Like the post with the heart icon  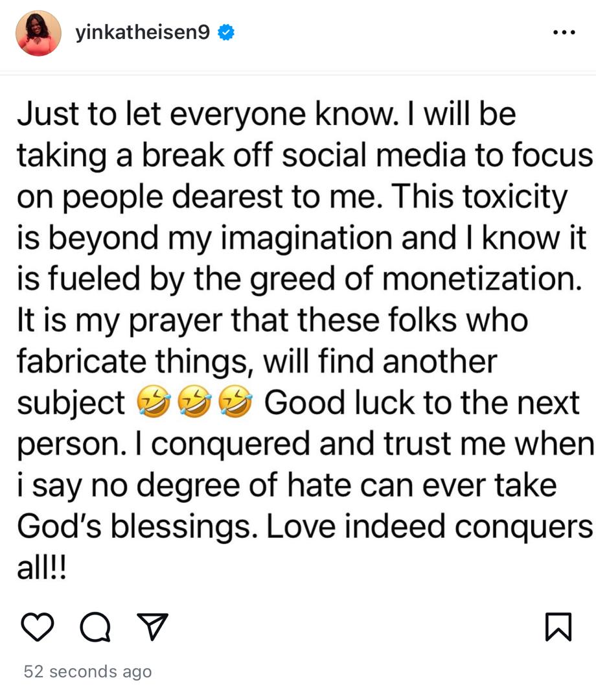(37, 626)
